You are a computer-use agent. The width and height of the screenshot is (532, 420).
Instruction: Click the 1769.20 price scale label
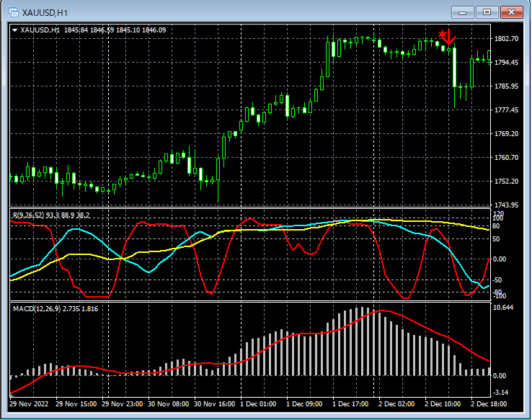[506, 133]
